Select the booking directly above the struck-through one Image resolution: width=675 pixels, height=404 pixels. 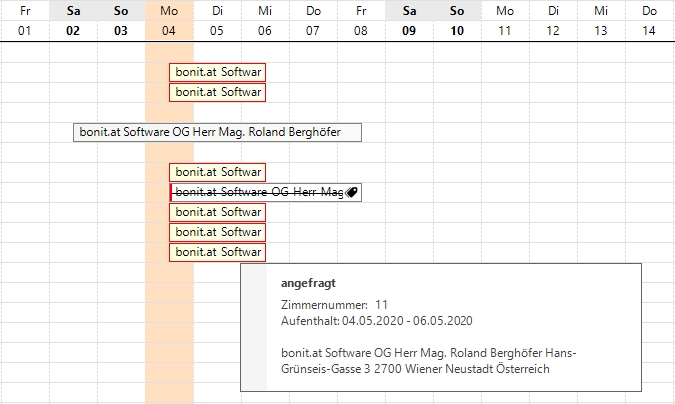click(217, 172)
